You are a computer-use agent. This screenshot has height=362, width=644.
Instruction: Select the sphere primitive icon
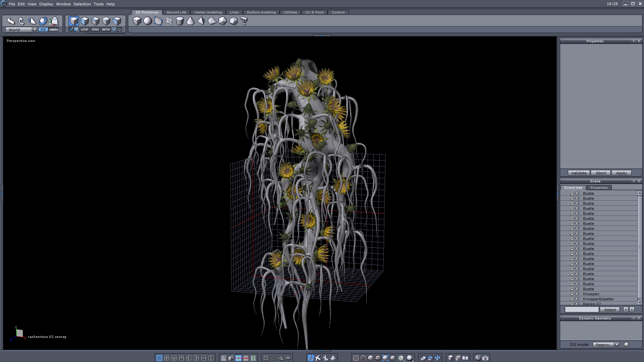tap(148, 21)
